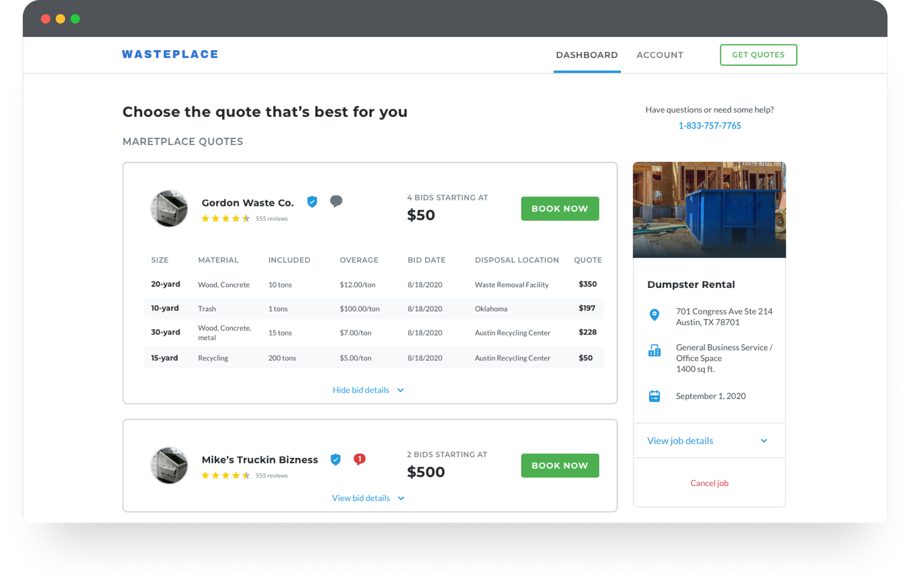915x588 pixels.
Task: Click the $197 quote value
Action: coord(587,308)
